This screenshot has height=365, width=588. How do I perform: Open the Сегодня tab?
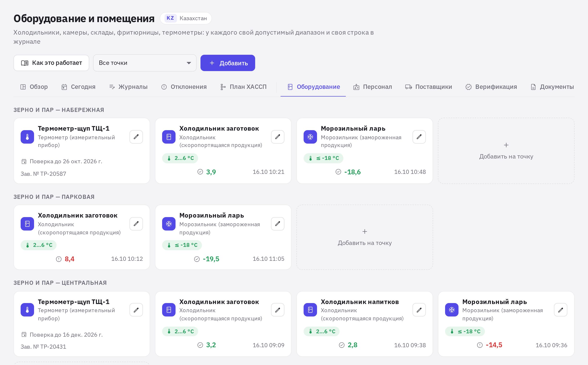point(79,87)
